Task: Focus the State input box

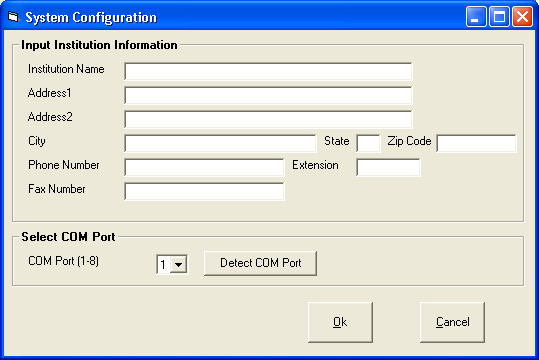Action: [368, 143]
